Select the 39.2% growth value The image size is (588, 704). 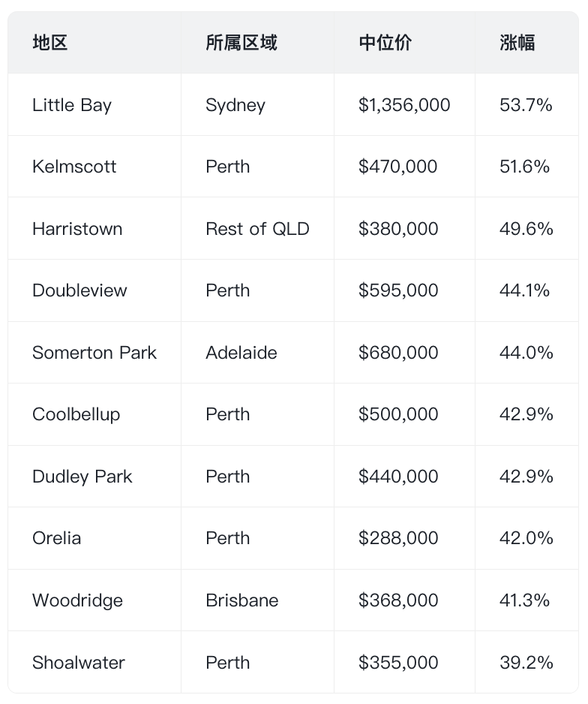526,663
